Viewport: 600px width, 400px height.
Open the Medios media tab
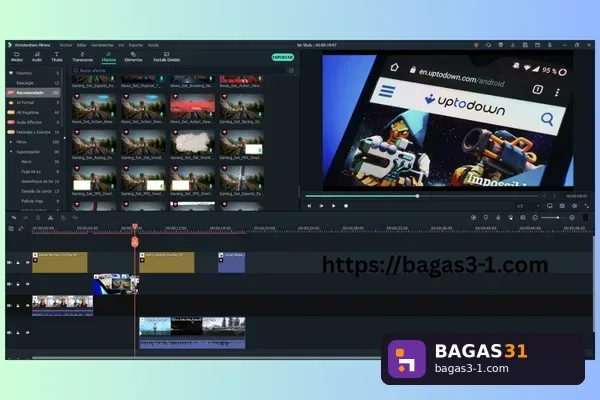pos(16,57)
